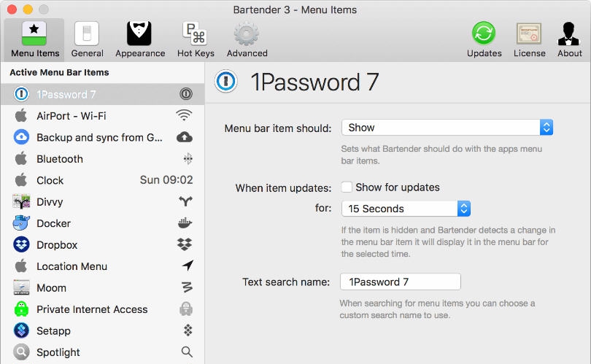The height and width of the screenshot is (364, 591).
Task: Click the Active Menu Bar Items heading
Action: click(59, 72)
